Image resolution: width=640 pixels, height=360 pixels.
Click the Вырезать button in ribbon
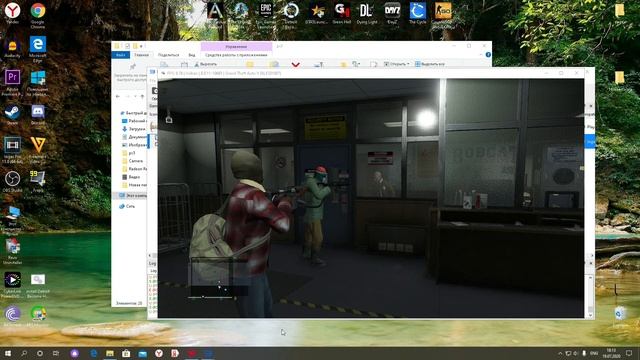pyautogui.click(x=206, y=64)
